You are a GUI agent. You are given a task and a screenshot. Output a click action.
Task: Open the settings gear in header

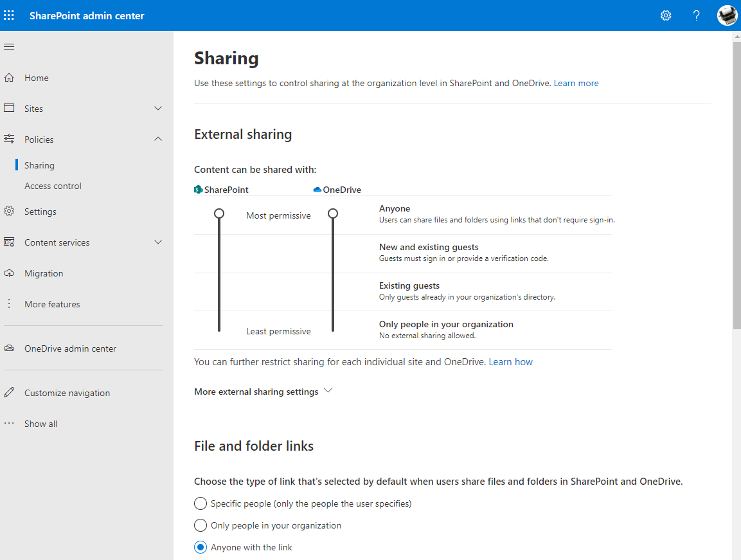(666, 15)
